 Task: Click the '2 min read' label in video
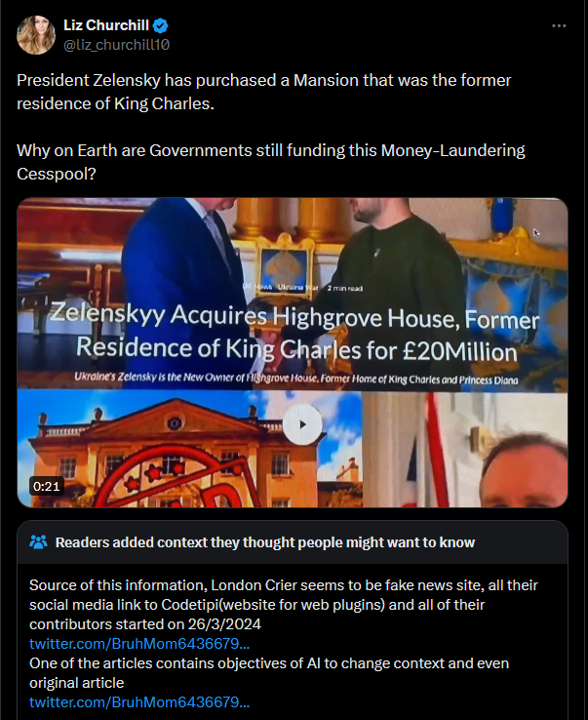coord(345,288)
